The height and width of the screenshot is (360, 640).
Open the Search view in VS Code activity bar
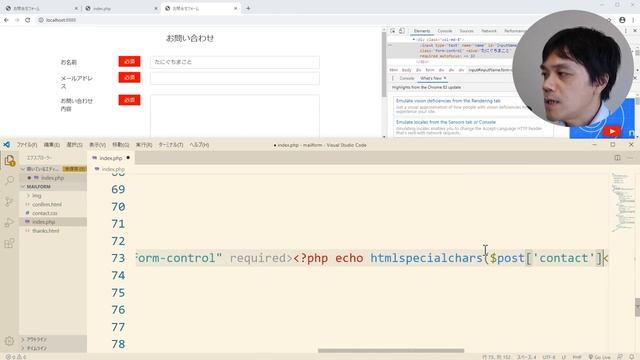[x=9, y=180]
